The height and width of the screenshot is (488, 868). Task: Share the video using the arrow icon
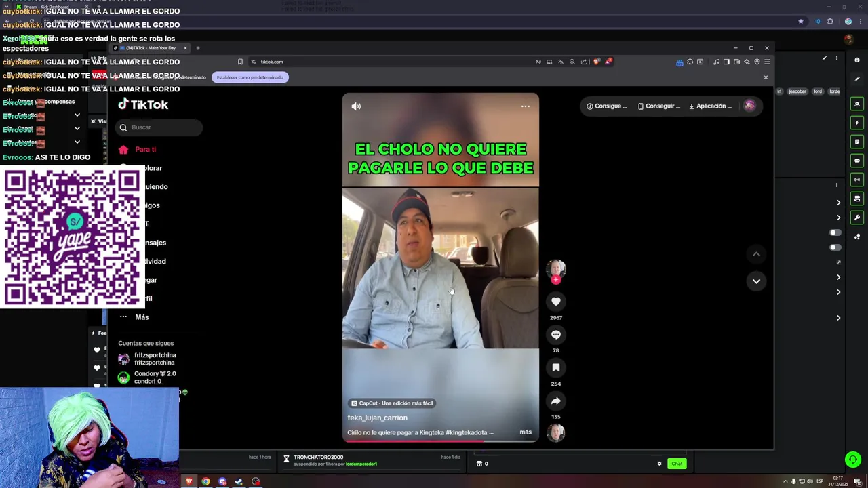[x=555, y=401]
